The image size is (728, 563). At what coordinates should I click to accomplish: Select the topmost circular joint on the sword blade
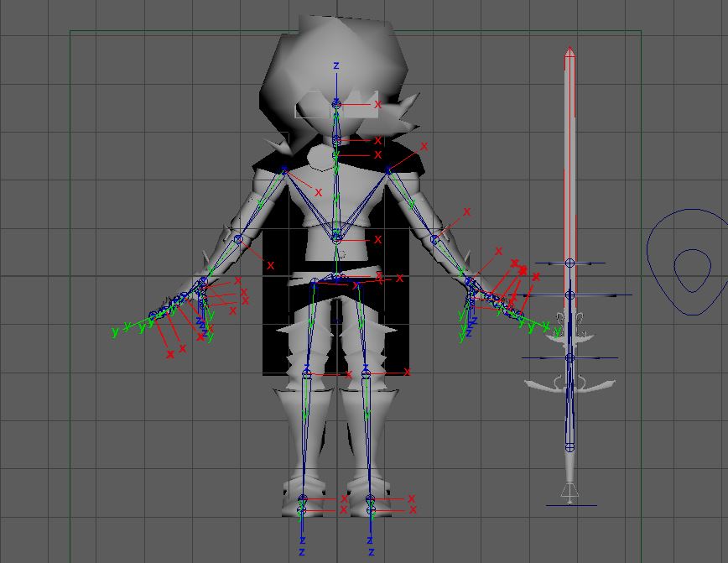(569, 263)
